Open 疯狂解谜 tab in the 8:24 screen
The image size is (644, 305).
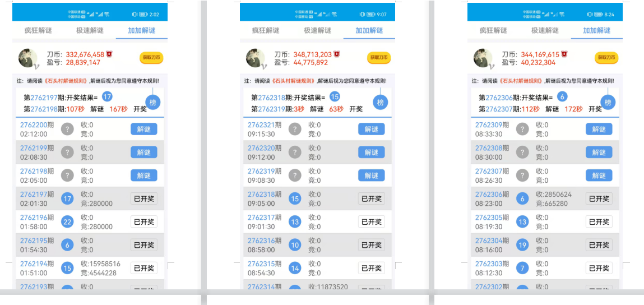[x=493, y=30]
